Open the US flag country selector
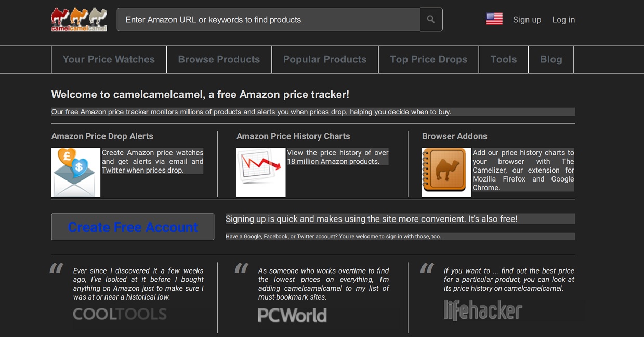This screenshot has width=644, height=337. coord(494,19)
